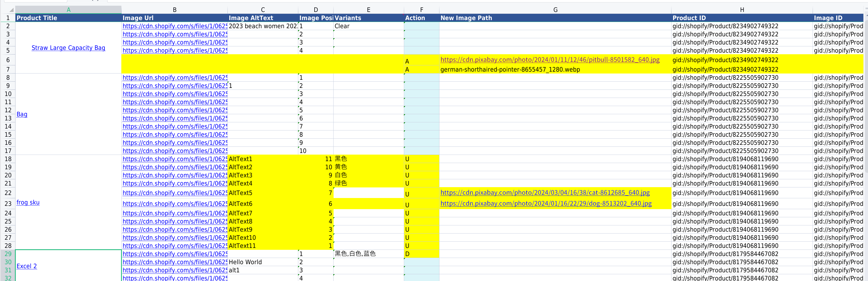This screenshot has width=868, height=281.
Task: Select column F header
Action: (x=422, y=10)
